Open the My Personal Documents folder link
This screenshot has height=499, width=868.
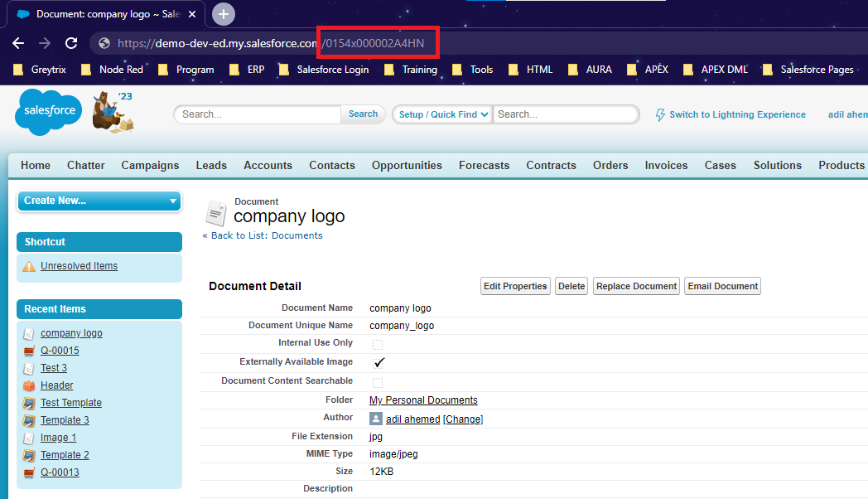(x=423, y=400)
